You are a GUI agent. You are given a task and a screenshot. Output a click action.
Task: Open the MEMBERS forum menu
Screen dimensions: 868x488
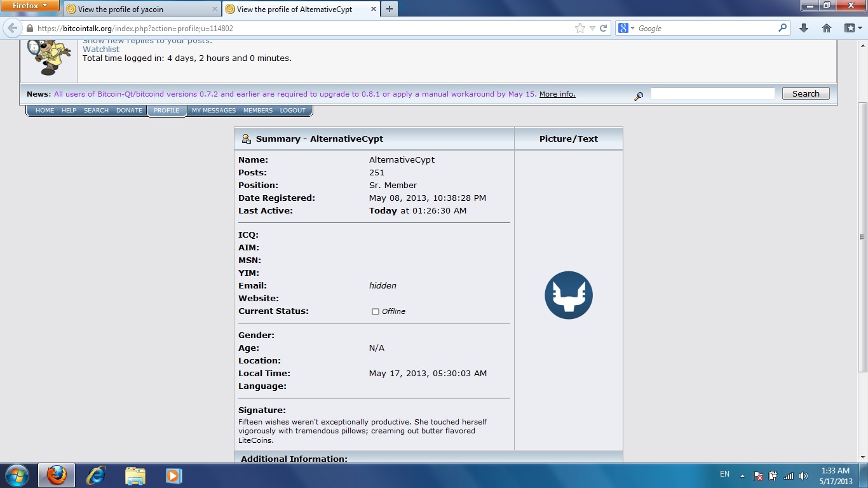pyautogui.click(x=258, y=111)
